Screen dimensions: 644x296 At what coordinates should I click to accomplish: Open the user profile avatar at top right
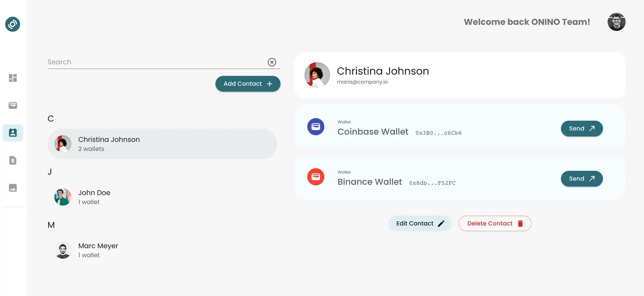click(x=616, y=22)
